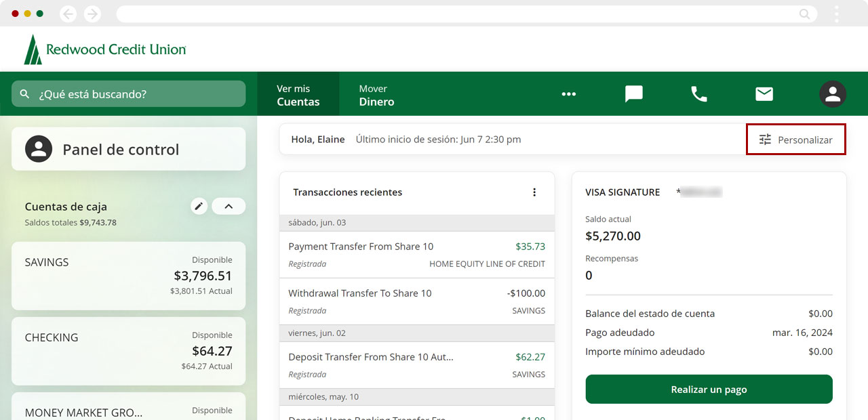Select the Ver mis Cuentas tab
Screen dimensions: 868x420
(298, 95)
